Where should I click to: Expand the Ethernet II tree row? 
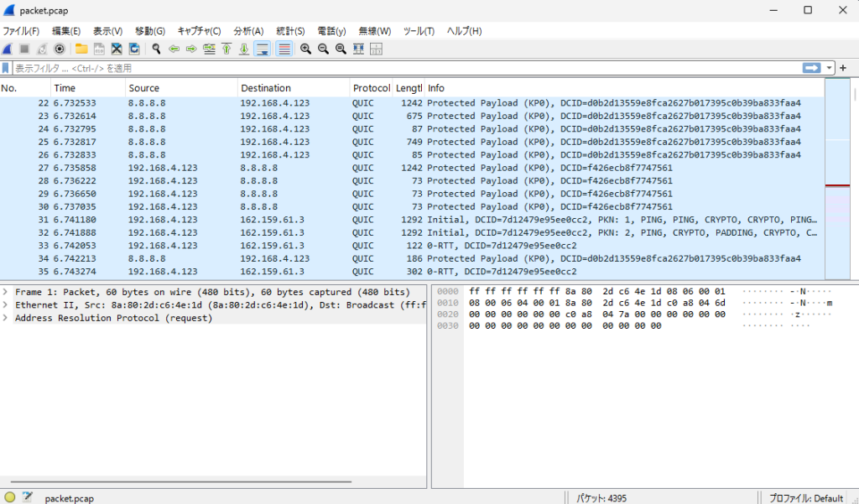tap(6, 305)
